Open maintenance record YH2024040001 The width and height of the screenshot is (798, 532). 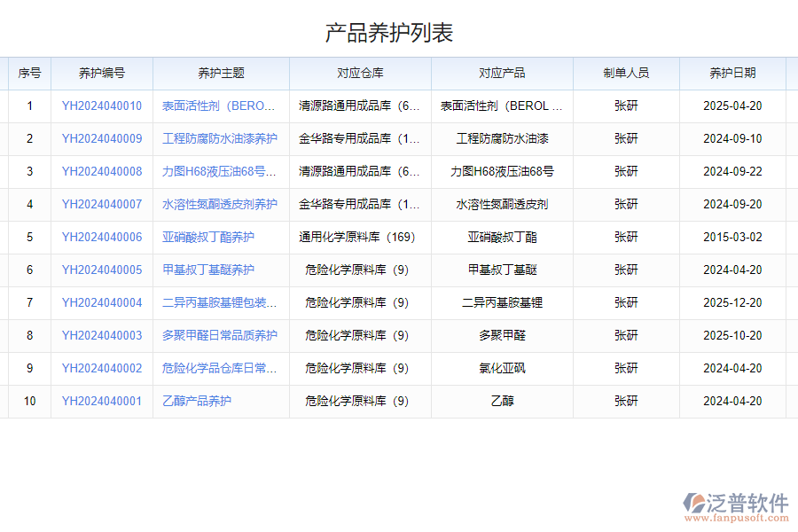pyautogui.click(x=104, y=401)
